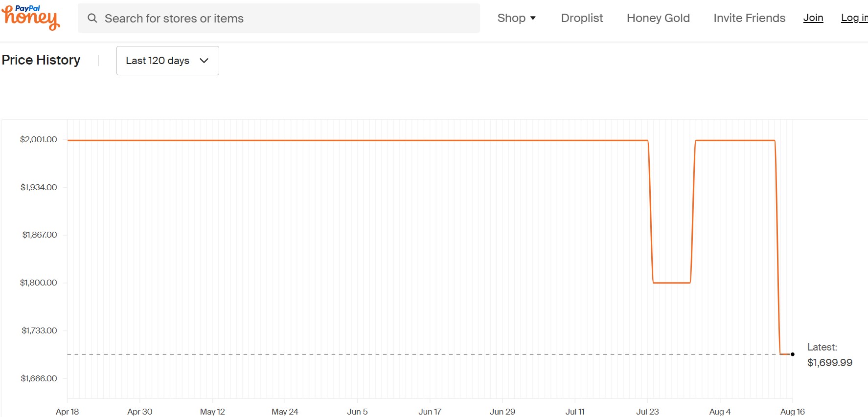Expand the Shop dropdown arrow
Viewport: 868px width, 417px height.
[x=533, y=18]
